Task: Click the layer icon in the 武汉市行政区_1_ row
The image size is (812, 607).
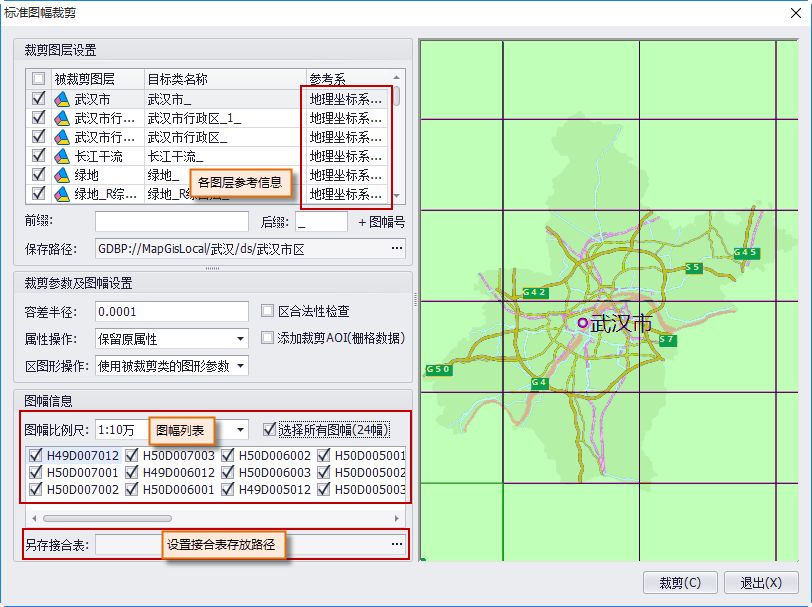Action: (x=62, y=118)
